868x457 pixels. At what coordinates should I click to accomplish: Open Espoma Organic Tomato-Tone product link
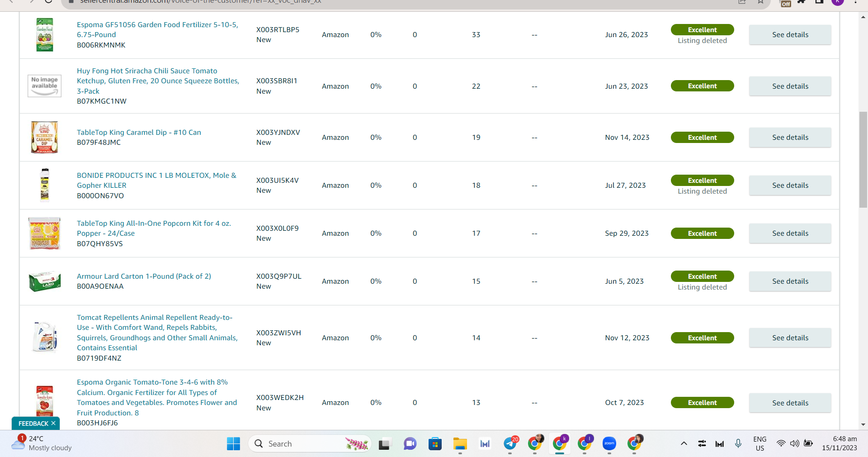click(157, 397)
